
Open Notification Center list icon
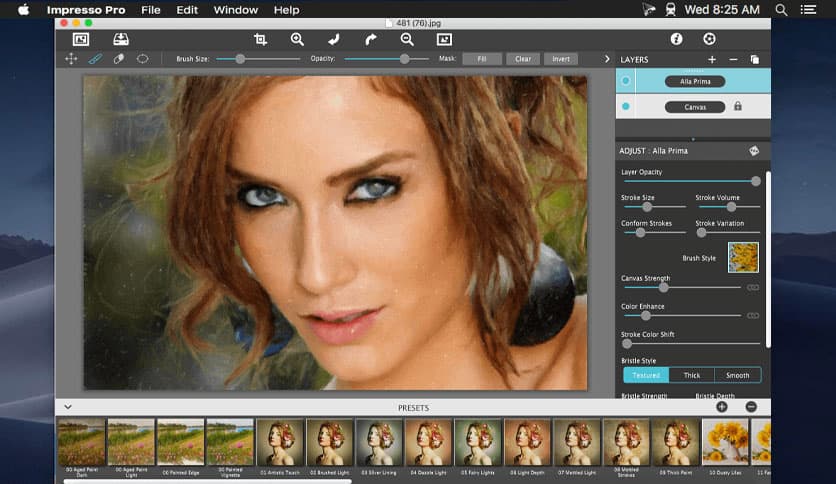pos(808,10)
